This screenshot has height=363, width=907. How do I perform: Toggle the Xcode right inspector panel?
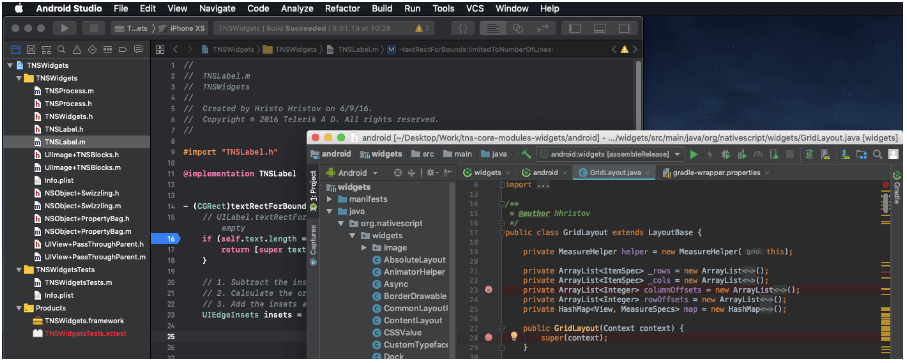coord(625,28)
